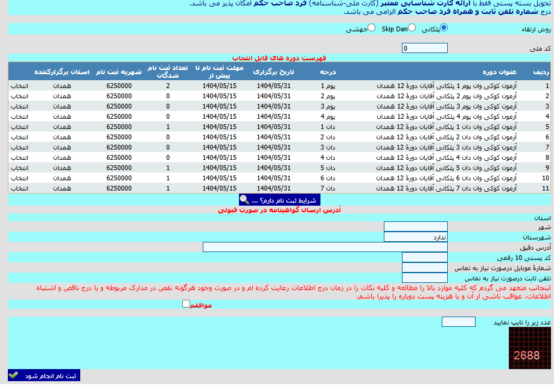Click انتخاب for row 3, پوم 3

19,106
